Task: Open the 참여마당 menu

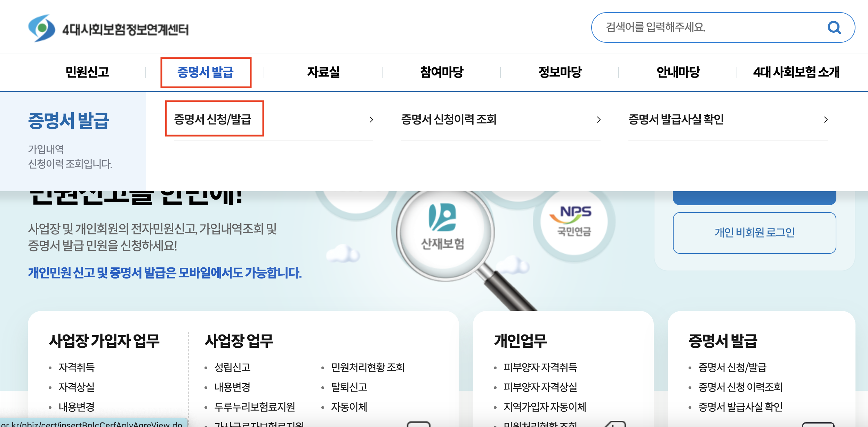Action: (x=442, y=72)
